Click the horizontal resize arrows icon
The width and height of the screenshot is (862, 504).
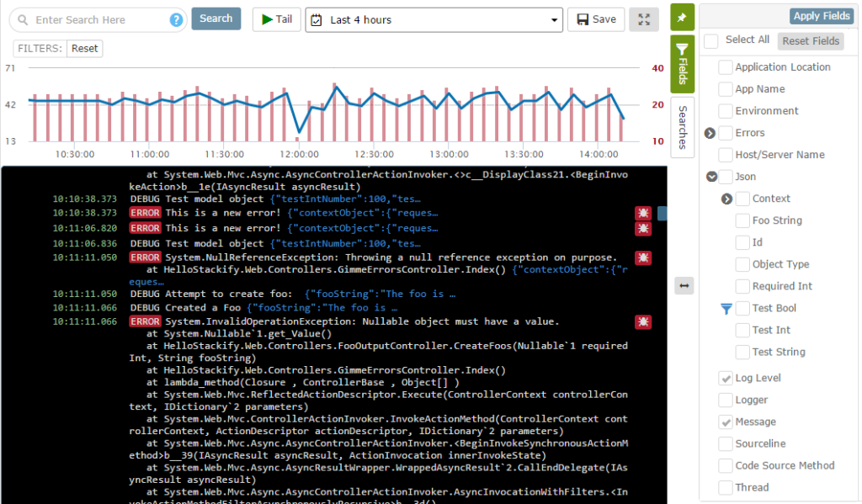pyautogui.click(x=684, y=286)
